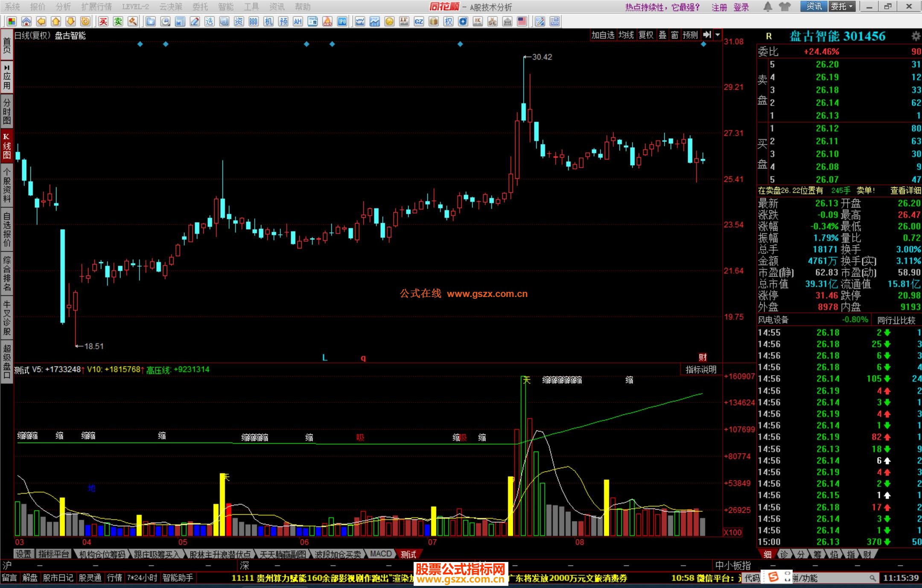The image size is (922, 588).
Task: Open the quote panel gear settings icon
Action: click(916, 36)
